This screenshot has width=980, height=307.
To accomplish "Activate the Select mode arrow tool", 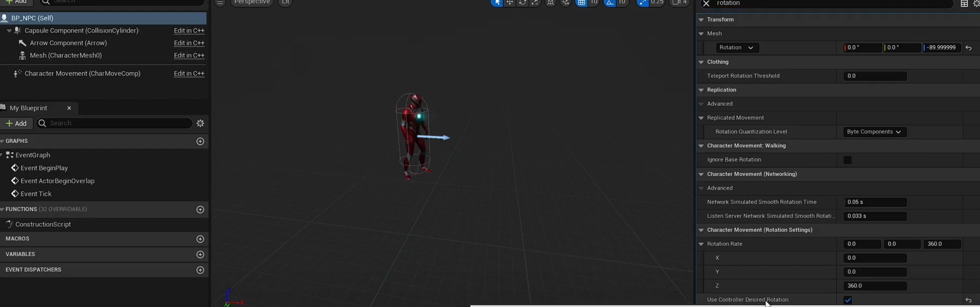I will pos(497,3).
